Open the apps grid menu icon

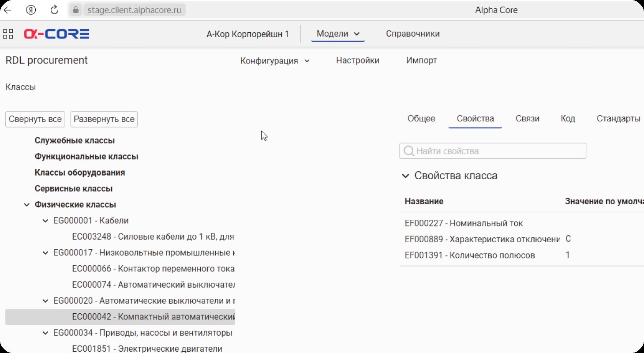point(8,34)
